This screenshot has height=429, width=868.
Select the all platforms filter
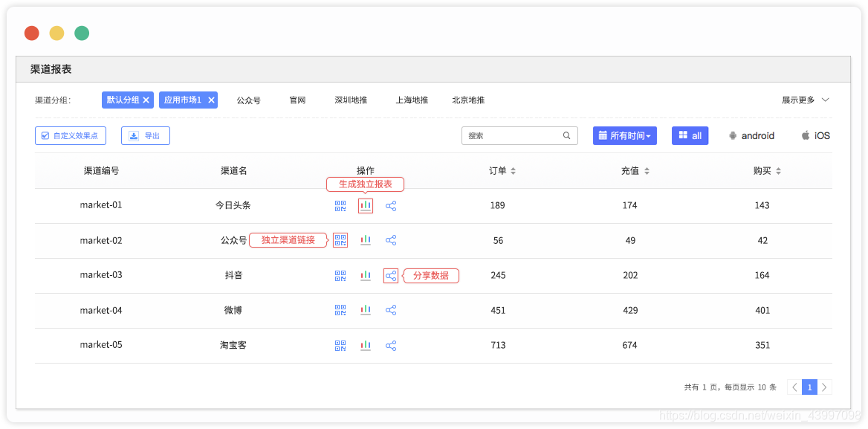pyautogui.click(x=690, y=135)
